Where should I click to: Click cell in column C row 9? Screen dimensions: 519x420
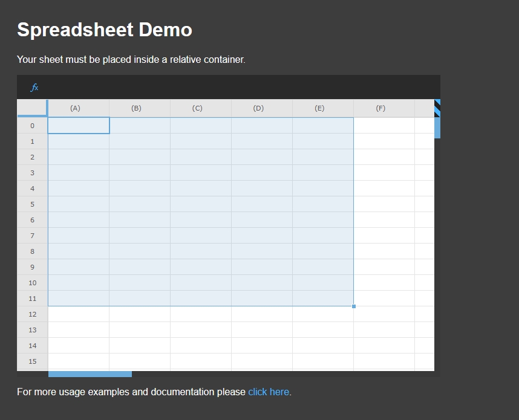201,267
